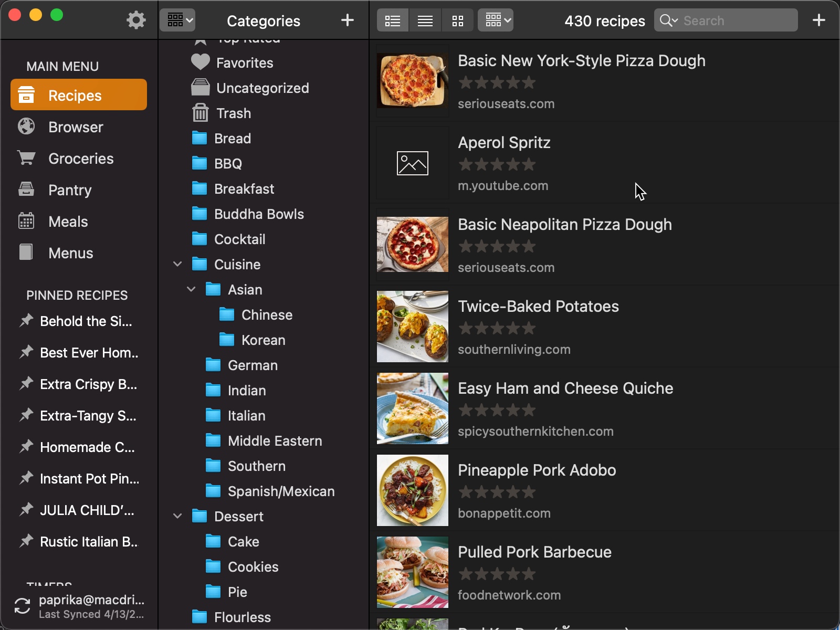
Task: Open the settings gear
Action: click(136, 20)
